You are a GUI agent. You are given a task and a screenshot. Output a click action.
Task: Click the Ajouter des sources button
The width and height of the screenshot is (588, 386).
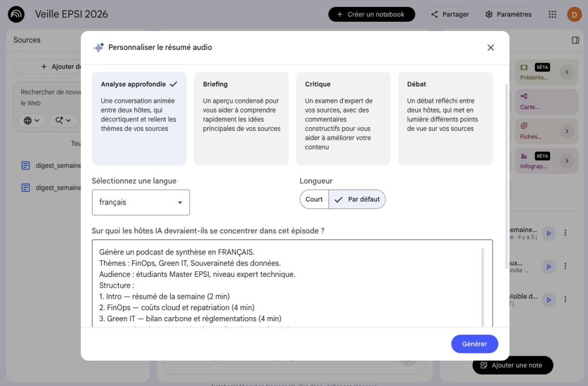pos(47,67)
